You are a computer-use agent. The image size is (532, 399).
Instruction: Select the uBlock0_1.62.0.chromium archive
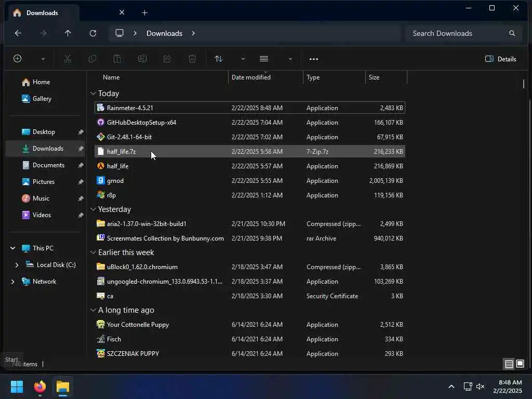point(250,267)
